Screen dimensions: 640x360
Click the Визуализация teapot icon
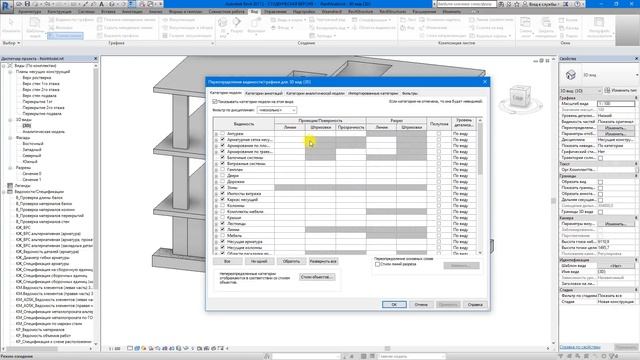(165, 20)
